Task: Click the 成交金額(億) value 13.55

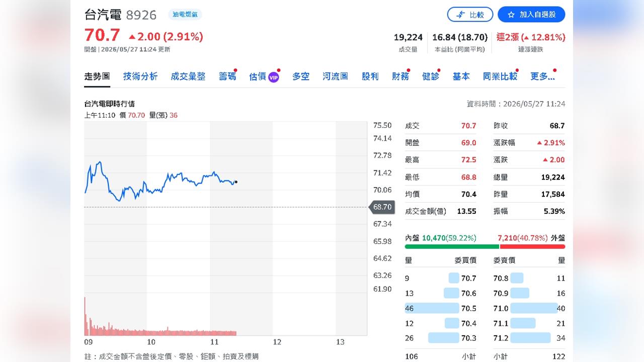Action: [466, 211]
